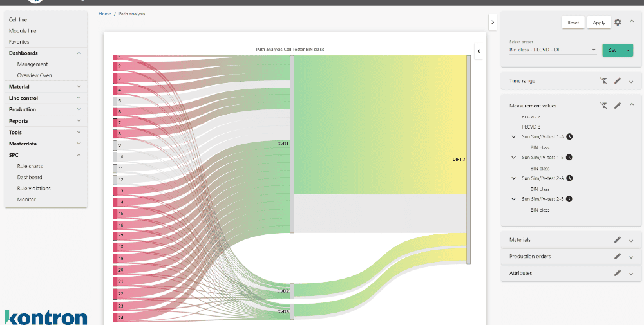Click the Kontron logo

[x=46, y=317]
